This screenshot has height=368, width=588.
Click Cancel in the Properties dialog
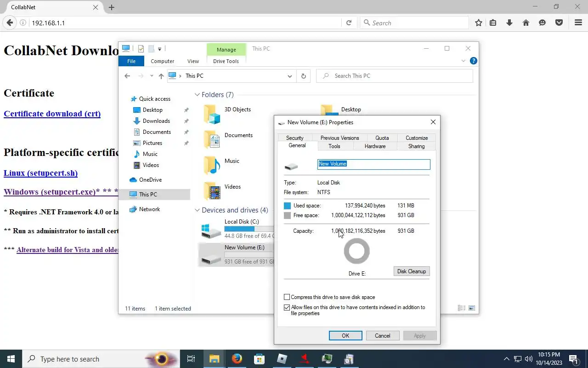click(383, 336)
